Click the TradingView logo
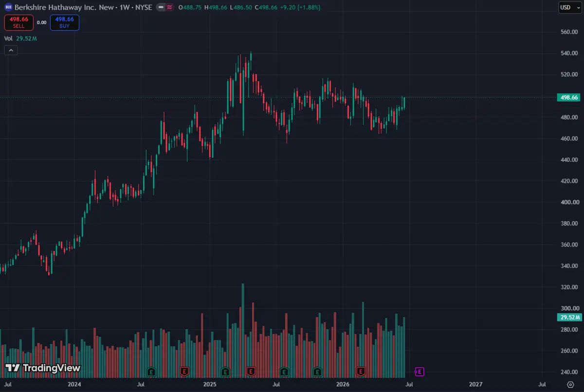 [x=42, y=368]
